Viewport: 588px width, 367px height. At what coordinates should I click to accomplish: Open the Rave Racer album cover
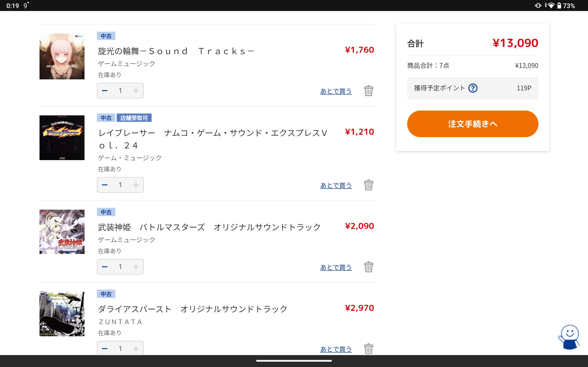[62, 138]
